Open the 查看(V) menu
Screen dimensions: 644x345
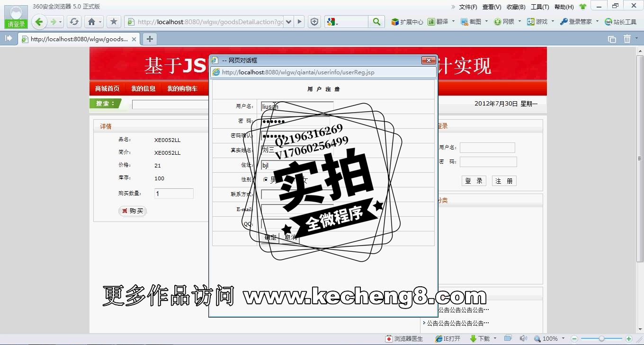492,7
